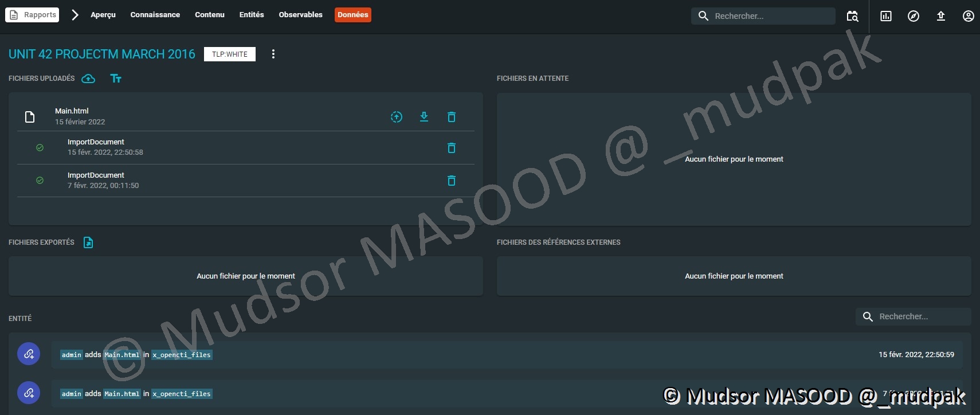Click the upload file cloud icon

click(88, 79)
